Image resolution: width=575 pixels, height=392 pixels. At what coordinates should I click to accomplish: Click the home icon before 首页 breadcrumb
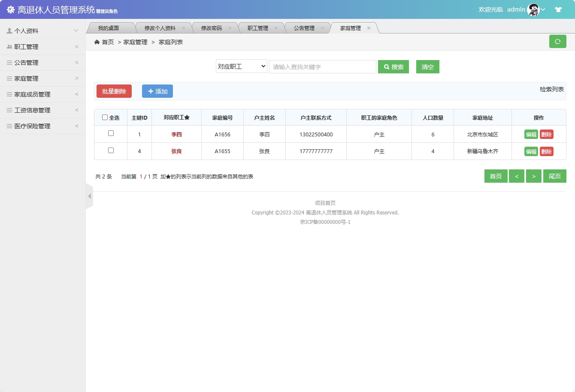97,42
